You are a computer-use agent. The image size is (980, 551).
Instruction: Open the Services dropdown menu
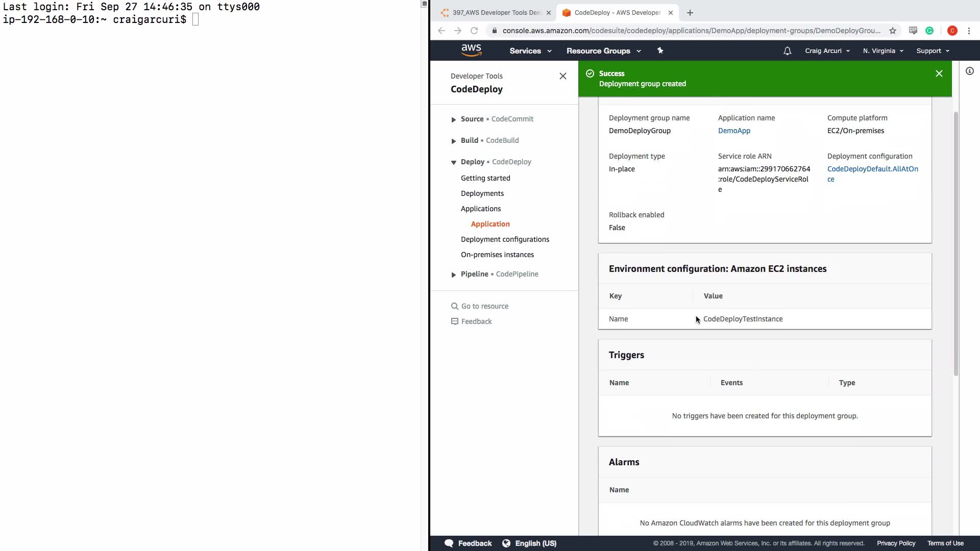tap(530, 51)
